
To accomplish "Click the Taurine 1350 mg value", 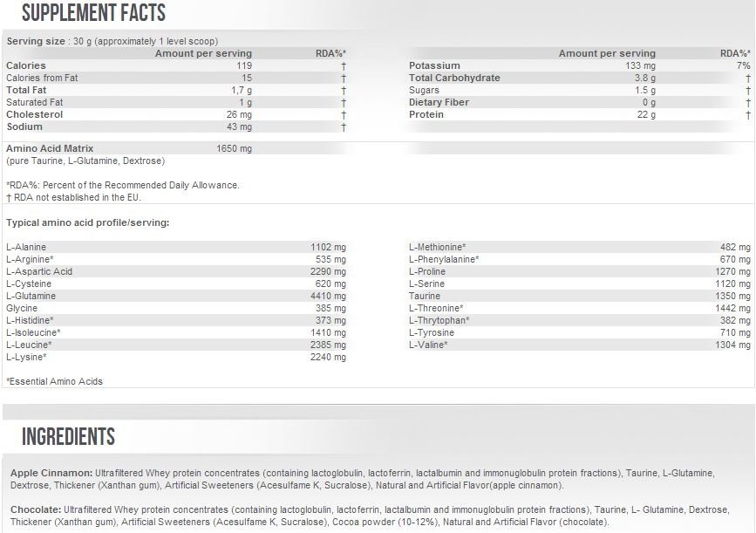I will click(732, 297).
